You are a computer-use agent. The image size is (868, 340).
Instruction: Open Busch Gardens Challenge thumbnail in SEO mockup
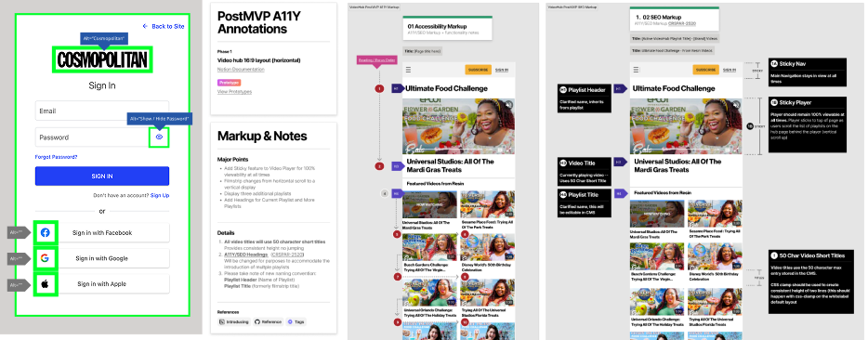coord(656,255)
